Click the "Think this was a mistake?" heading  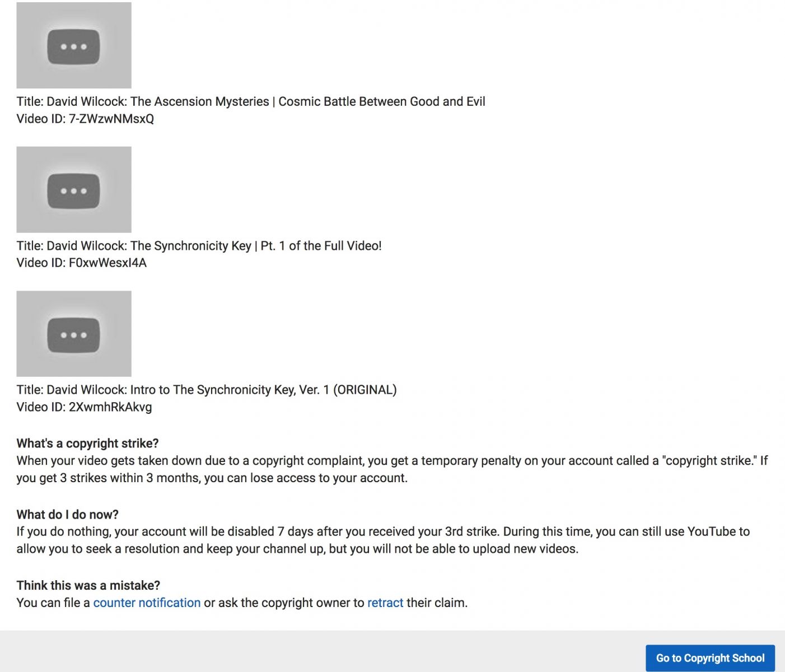88,585
